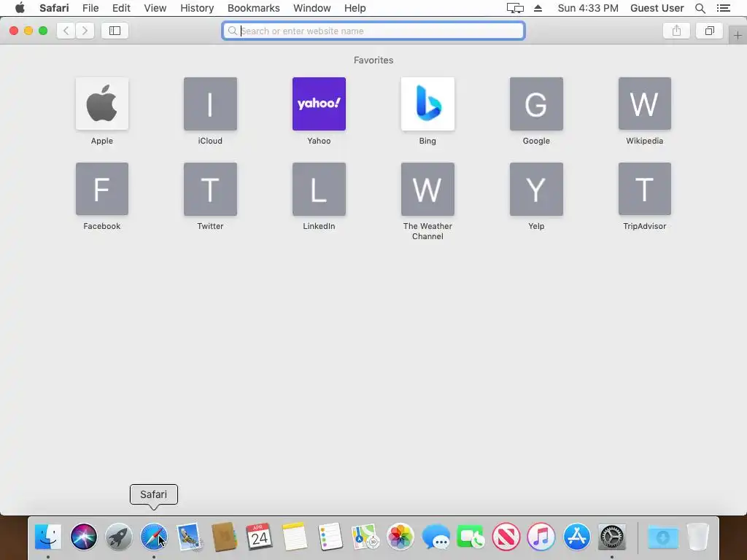
Task: Open Launchpad rocket icon in Dock
Action: point(119,537)
